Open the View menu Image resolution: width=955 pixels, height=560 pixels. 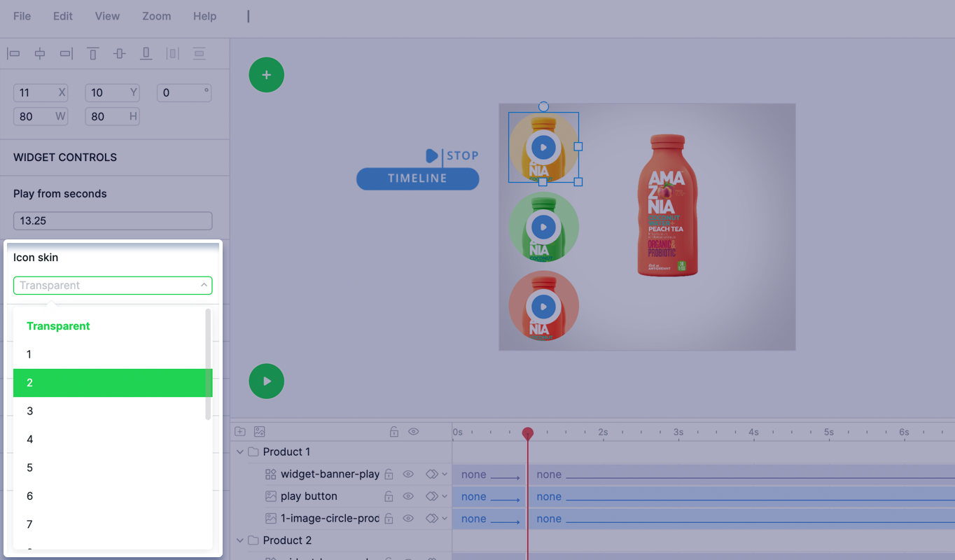click(107, 16)
